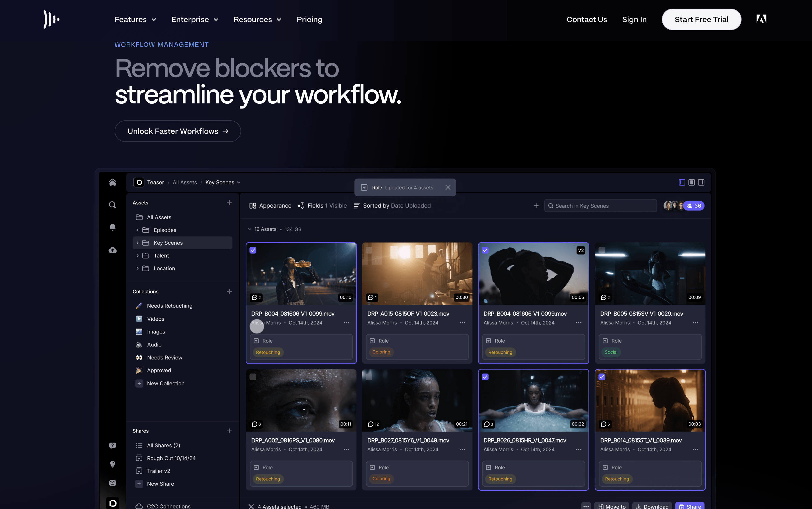Click the Adobe logo icon
812x509 pixels.
pyautogui.click(x=761, y=19)
